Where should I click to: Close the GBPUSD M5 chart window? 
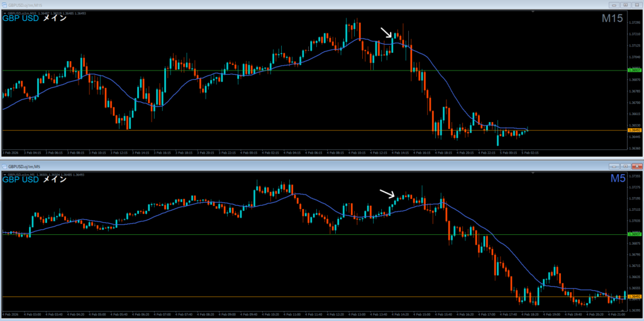[x=636, y=166]
